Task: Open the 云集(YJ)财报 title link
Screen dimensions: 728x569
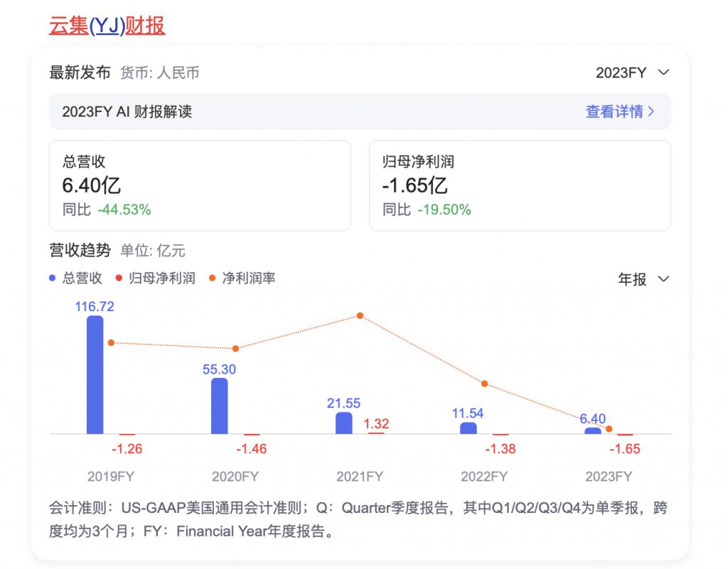Action: click(x=107, y=26)
